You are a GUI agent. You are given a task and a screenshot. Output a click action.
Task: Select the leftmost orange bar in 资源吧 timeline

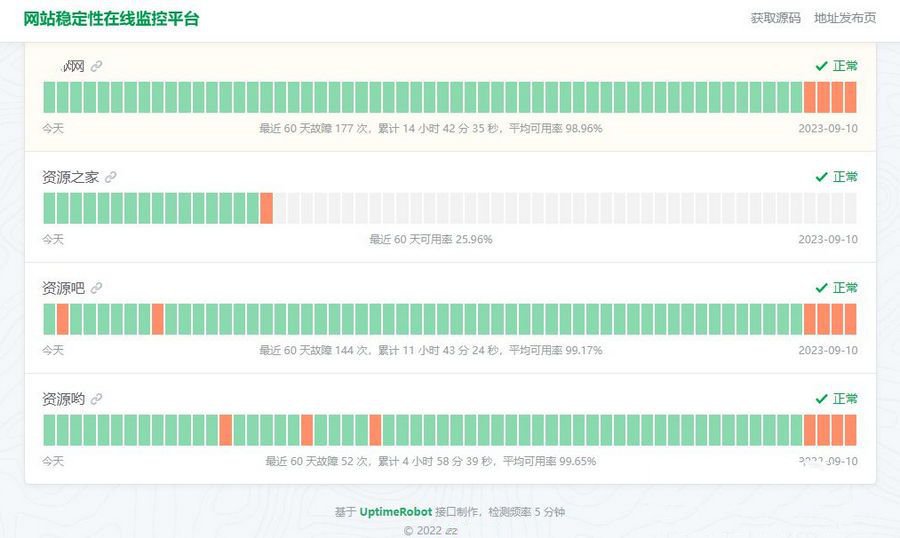click(x=63, y=319)
